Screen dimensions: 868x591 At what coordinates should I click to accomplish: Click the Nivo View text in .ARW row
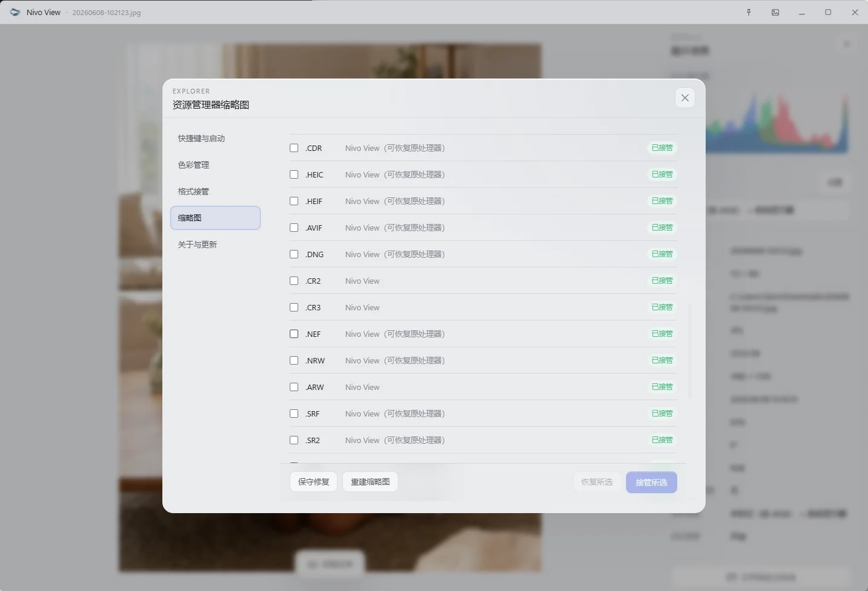point(362,387)
